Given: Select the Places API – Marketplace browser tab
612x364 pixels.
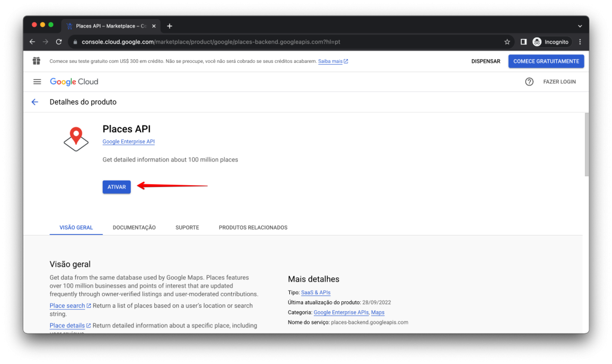Looking at the screenshot, I should pos(111,26).
